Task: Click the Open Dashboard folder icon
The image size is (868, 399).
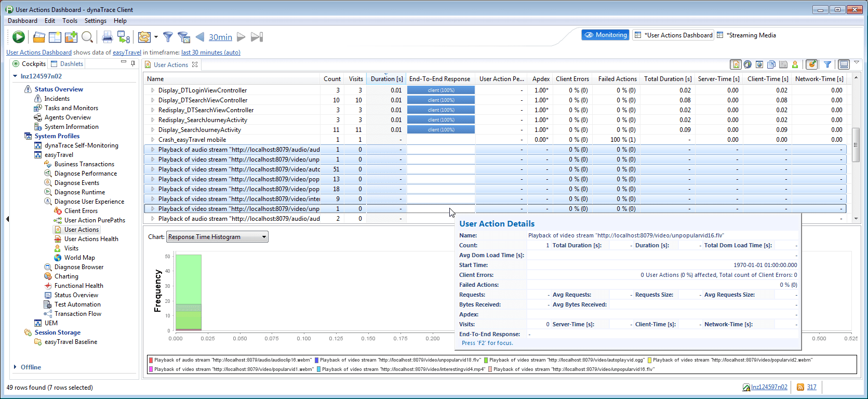Action: click(x=39, y=37)
